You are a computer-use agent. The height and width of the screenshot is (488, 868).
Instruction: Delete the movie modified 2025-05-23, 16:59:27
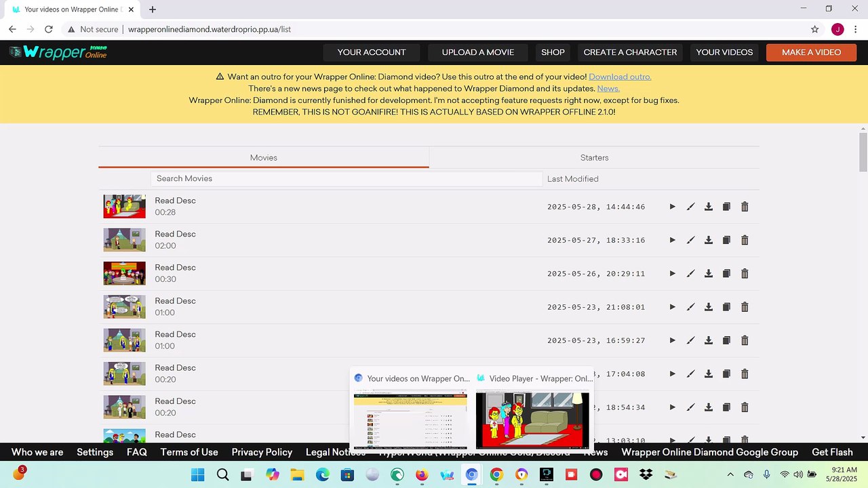coord(745,340)
